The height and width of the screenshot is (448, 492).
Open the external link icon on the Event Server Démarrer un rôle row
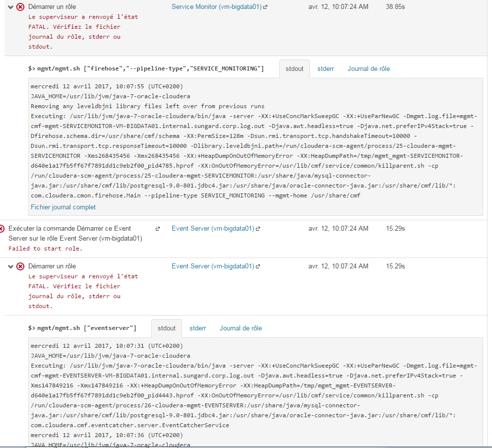(258, 267)
